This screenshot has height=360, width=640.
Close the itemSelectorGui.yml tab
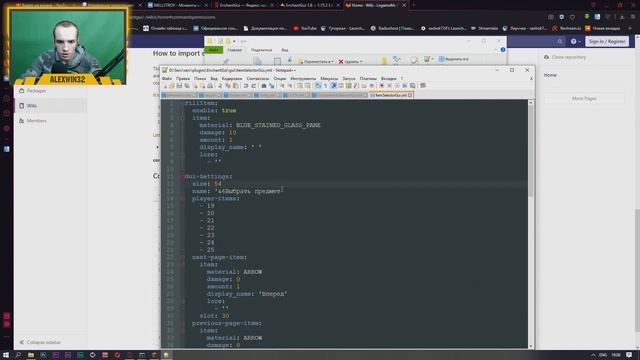(x=410, y=95)
